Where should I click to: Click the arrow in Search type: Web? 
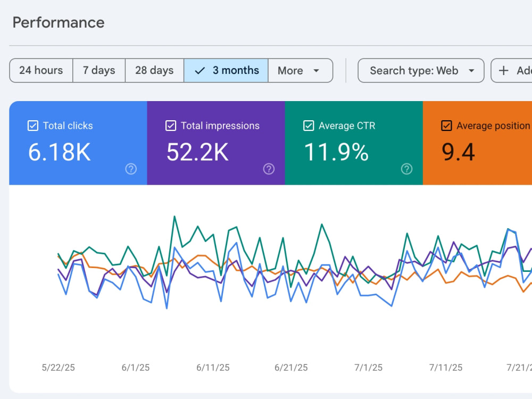(471, 71)
